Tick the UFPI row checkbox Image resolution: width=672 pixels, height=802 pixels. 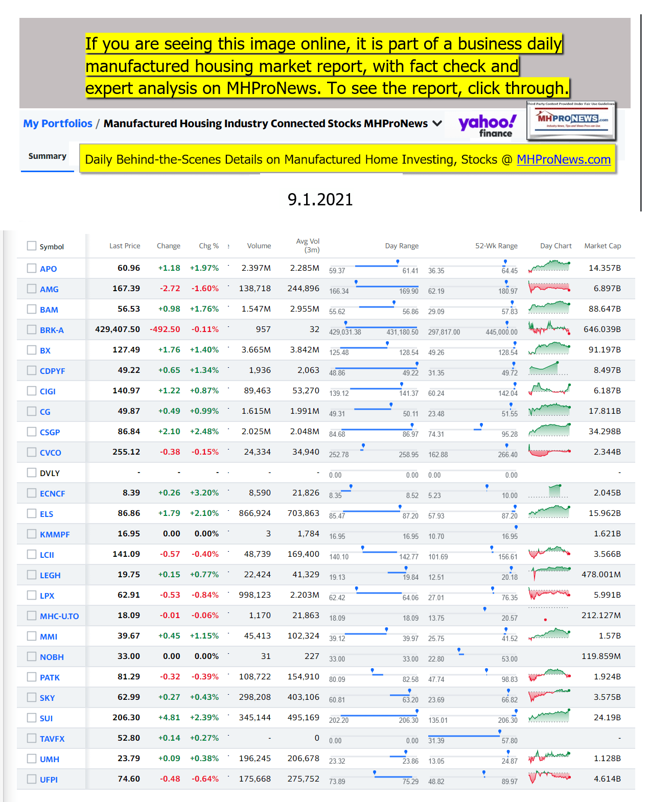tap(32, 779)
